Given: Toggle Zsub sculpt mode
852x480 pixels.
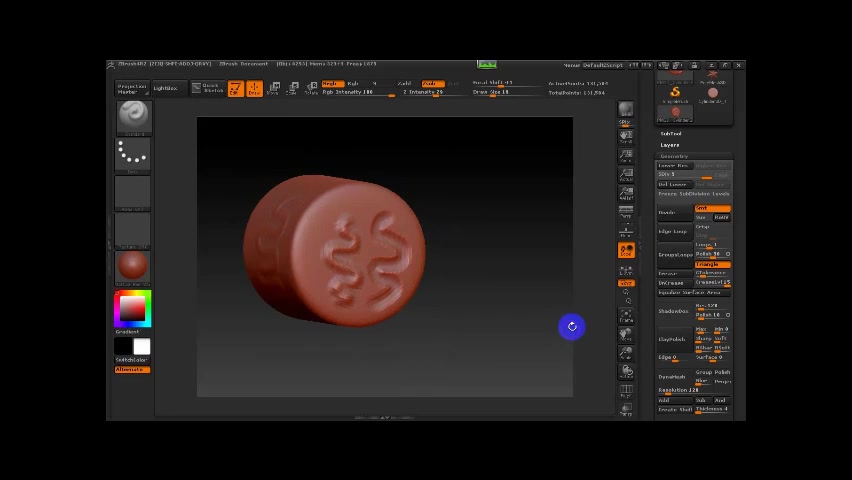Looking at the screenshot, I should (433, 84).
